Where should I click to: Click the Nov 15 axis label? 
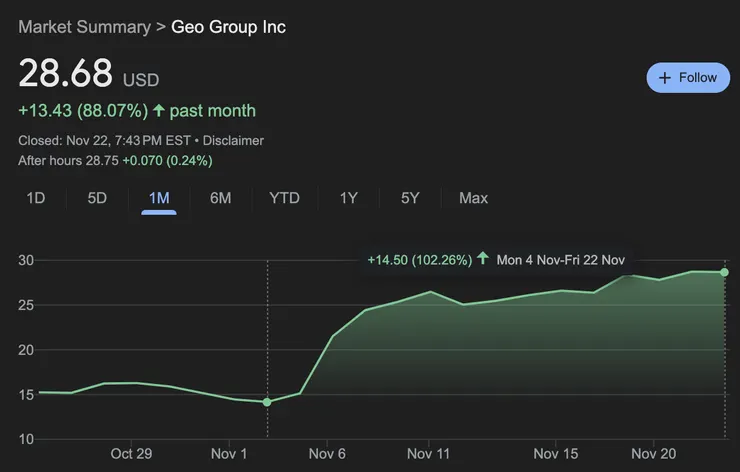tap(555, 454)
